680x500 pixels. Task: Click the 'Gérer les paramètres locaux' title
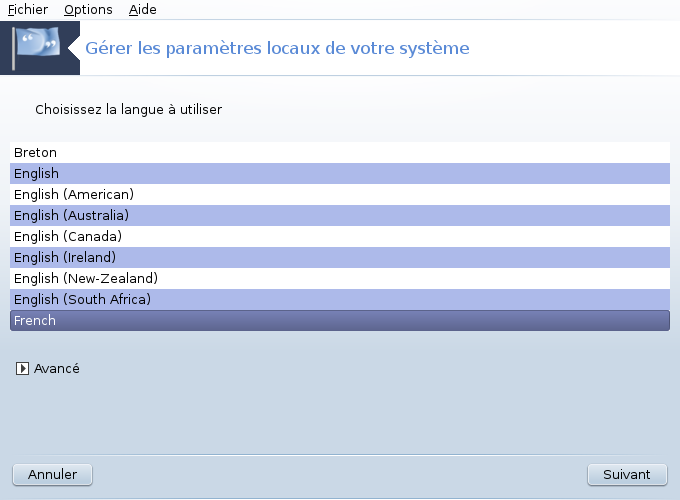pyautogui.click(x=278, y=48)
